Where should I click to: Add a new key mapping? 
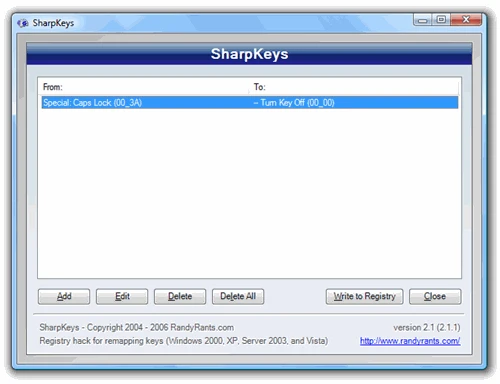tap(64, 296)
